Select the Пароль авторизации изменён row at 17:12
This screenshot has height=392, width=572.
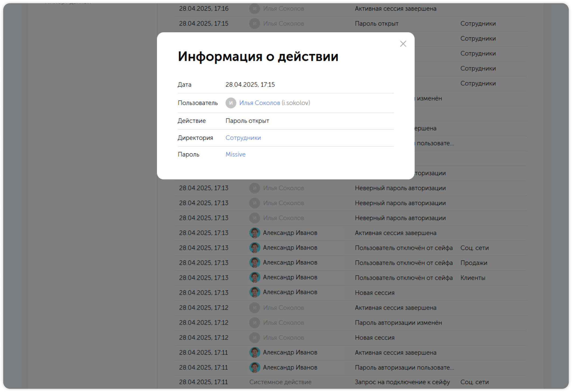(398, 323)
